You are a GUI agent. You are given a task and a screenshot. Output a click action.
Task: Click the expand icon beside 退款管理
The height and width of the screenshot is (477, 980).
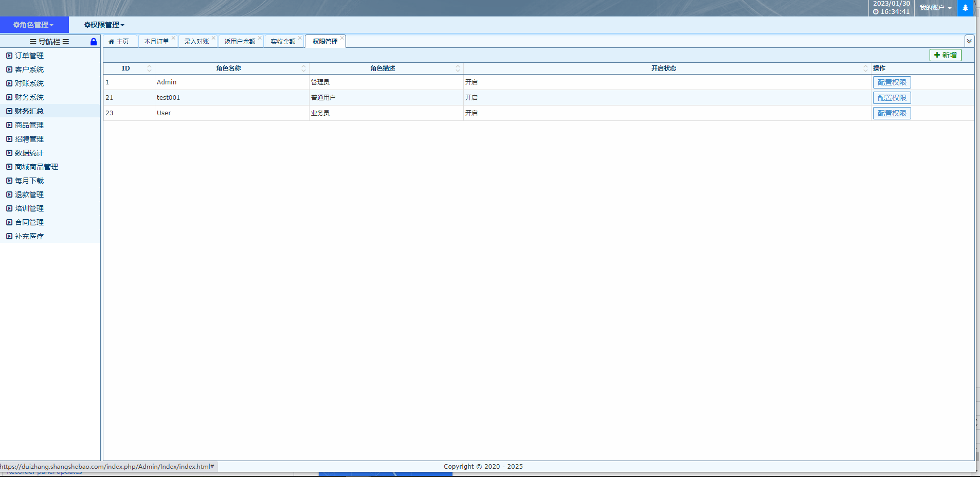9,195
